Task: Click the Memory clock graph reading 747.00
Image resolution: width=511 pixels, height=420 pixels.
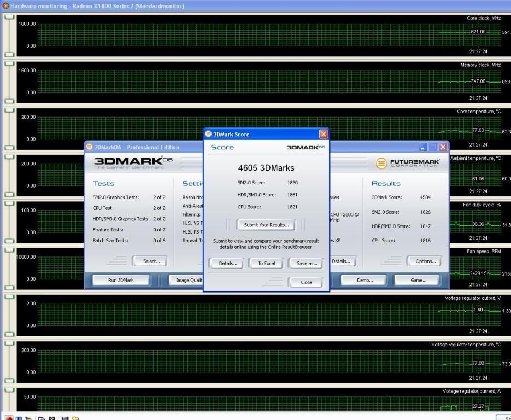Action: tap(478, 81)
